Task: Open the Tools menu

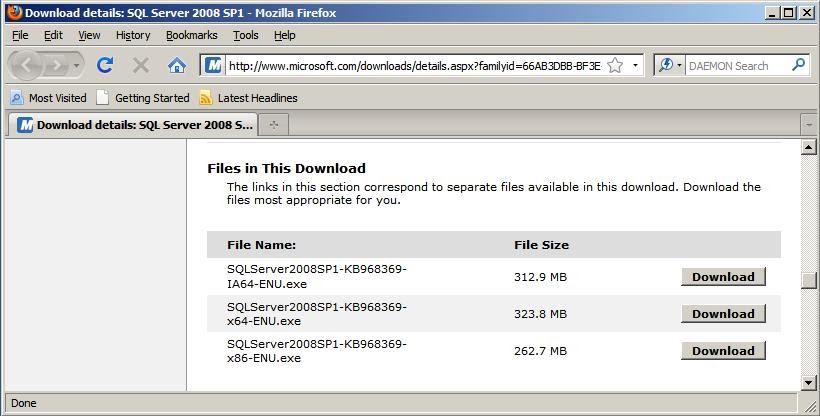Action: (245, 35)
